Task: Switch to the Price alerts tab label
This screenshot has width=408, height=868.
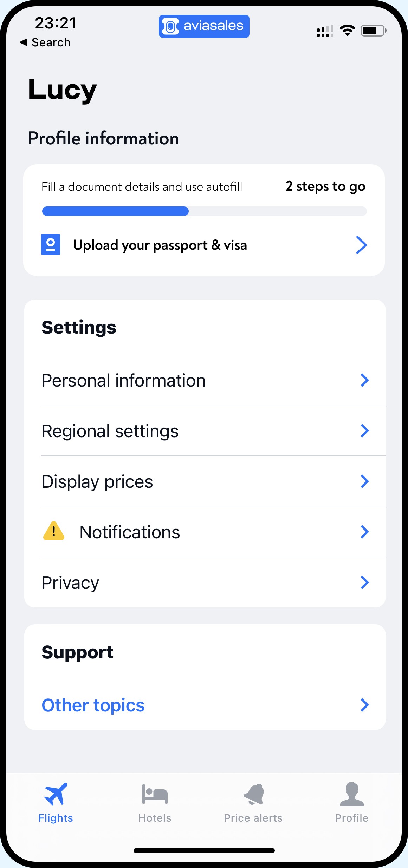Action: pyautogui.click(x=253, y=818)
